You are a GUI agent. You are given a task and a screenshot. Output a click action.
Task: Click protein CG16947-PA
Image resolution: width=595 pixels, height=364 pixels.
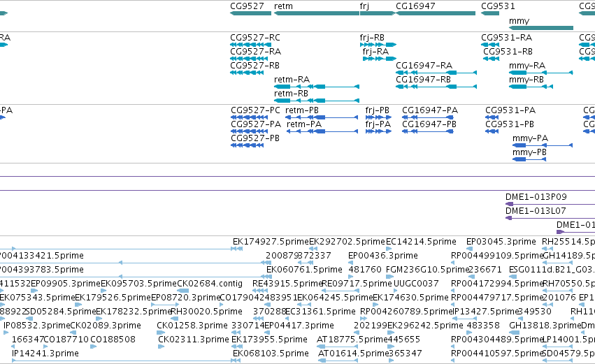tap(428, 117)
